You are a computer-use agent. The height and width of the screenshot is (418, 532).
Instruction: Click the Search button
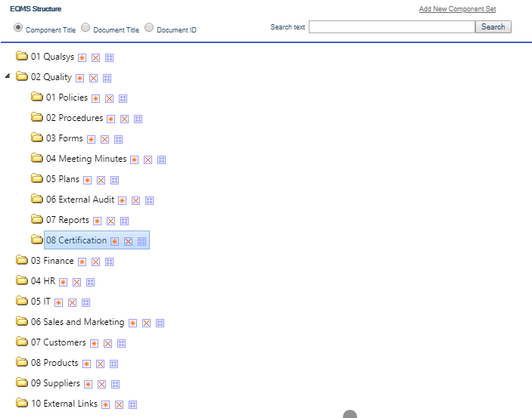493,27
